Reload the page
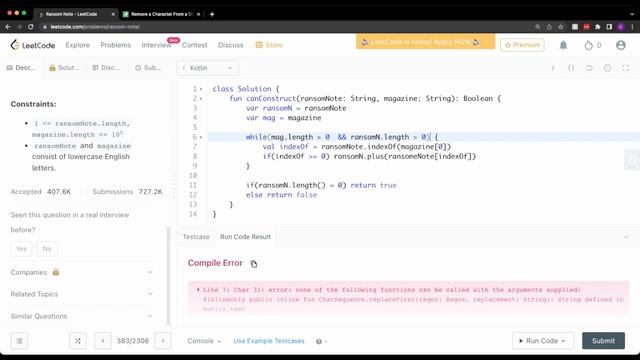 31,27
